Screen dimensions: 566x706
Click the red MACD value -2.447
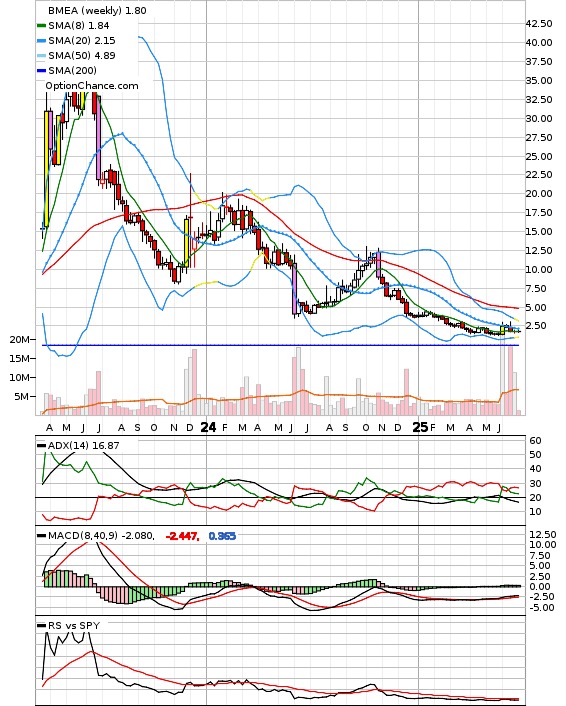click(182, 536)
